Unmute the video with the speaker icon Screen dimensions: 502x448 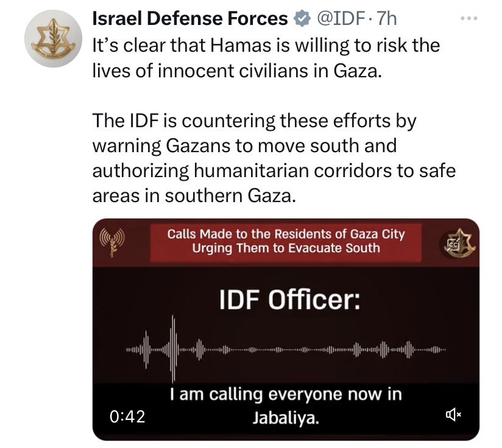454,415
